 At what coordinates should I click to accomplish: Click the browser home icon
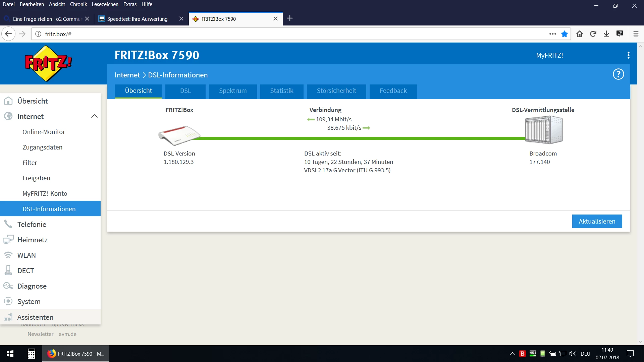pos(579,34)
